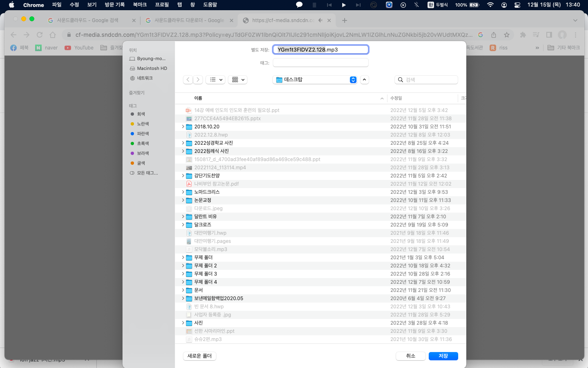The height and width of the screenshot is (368, 588).
Task: Open the 파일 menu
Action: pyautogui.click(x=57, y=5)
